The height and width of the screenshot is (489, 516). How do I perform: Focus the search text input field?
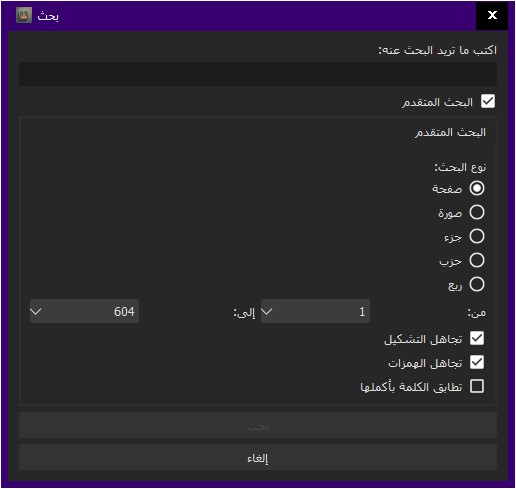click(x=258, y=74)
